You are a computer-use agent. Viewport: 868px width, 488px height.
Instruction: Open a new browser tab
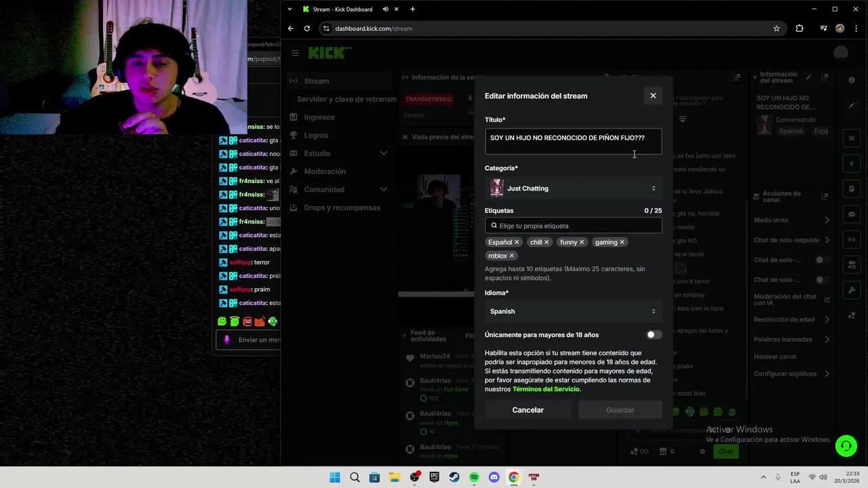412,9
